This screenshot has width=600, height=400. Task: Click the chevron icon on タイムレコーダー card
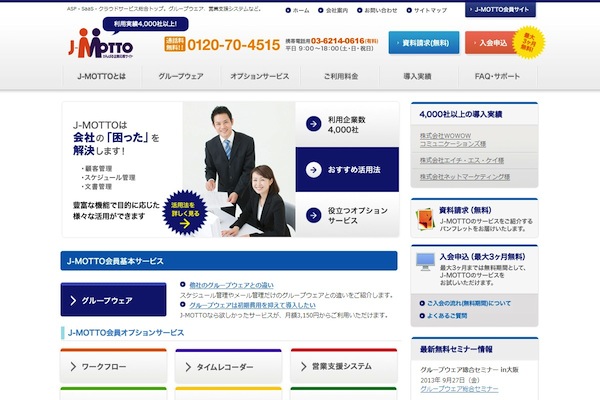tap(188, 367)
